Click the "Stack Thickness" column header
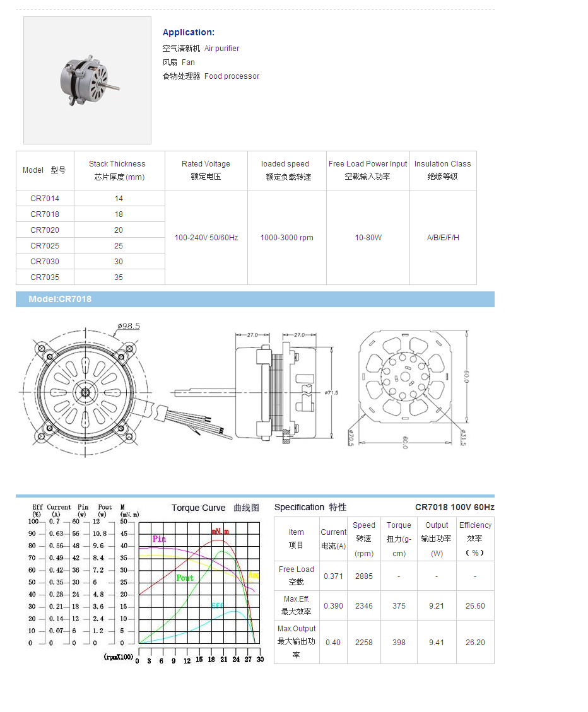 tap(119, 170)
